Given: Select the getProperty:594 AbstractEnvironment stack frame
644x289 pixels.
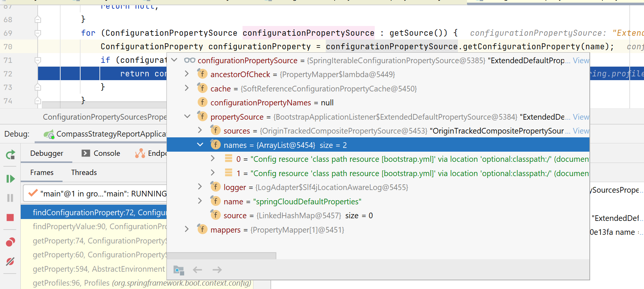Looking at the screenshot, I should (x=99, y=269).
